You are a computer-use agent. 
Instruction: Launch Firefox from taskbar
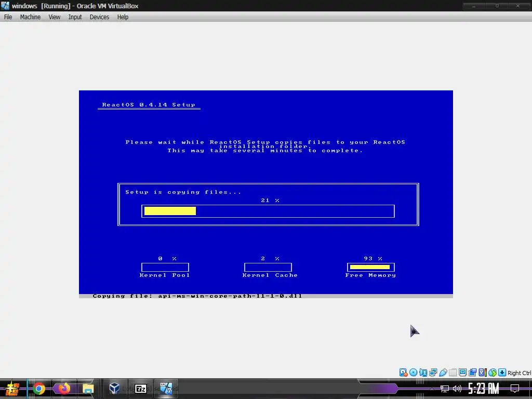pos(64,389)
